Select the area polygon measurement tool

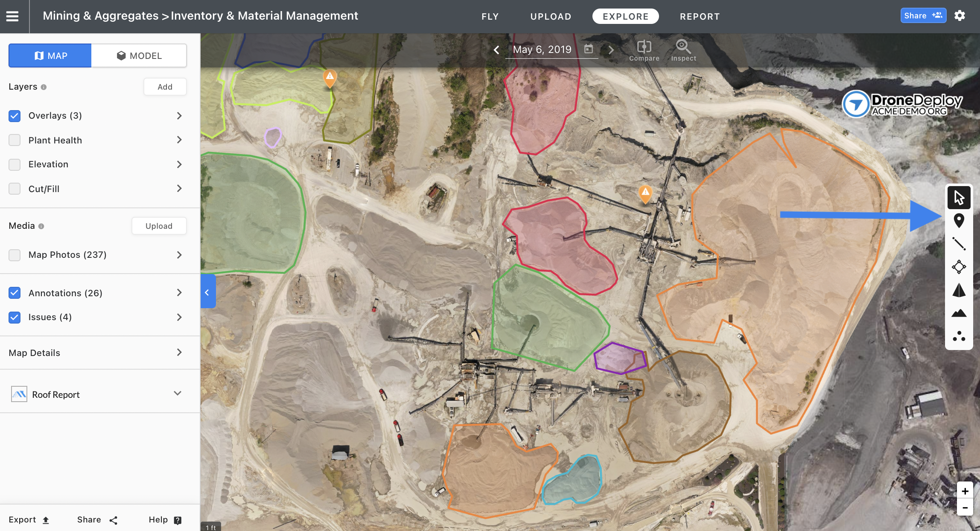pos(959,267)
